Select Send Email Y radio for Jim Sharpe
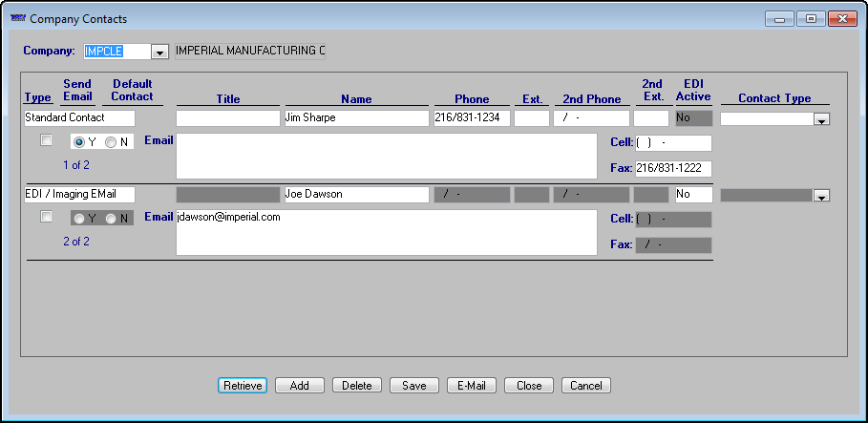The width and height of the screenshot is (868, 423). (79, 142)
